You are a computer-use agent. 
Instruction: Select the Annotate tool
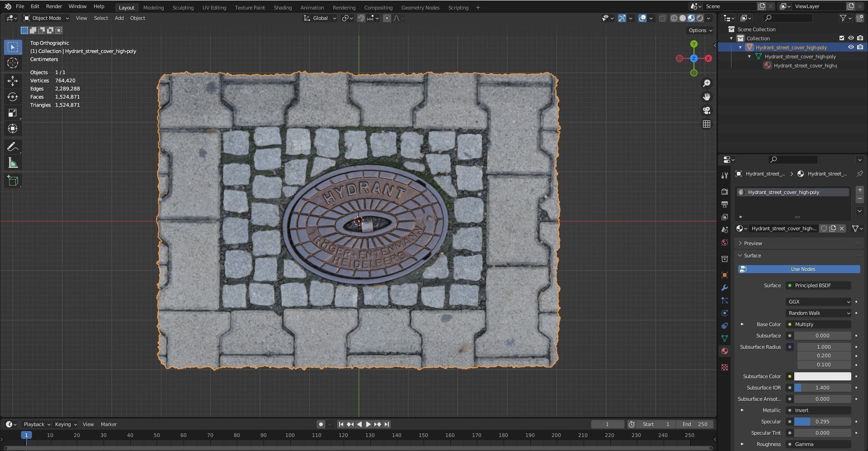13,147
